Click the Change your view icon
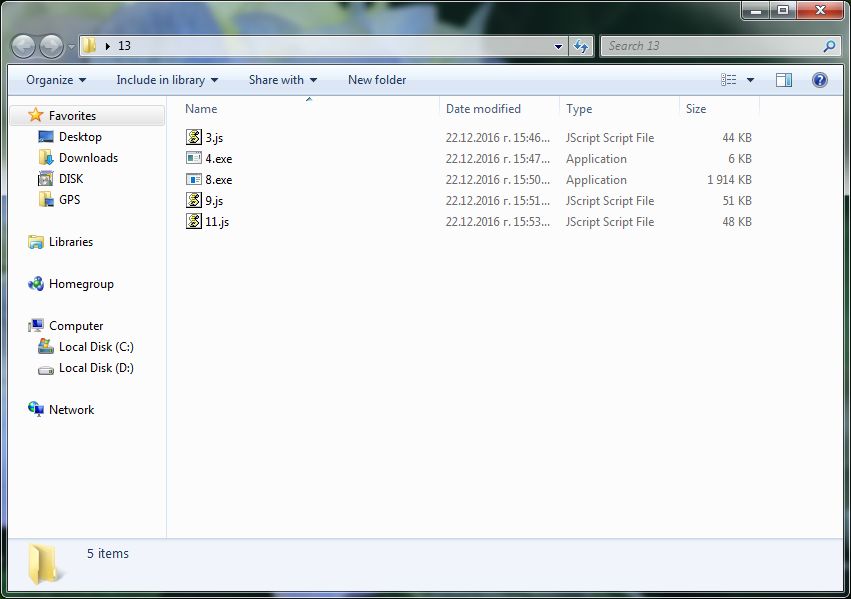The width and height of the screenshot is (851, 599). tap(728, 80)
